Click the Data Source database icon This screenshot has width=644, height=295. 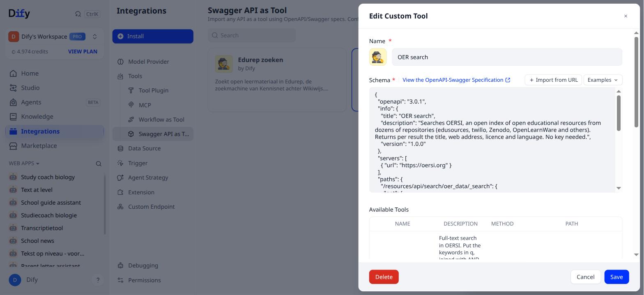click(x=120, y=148)
